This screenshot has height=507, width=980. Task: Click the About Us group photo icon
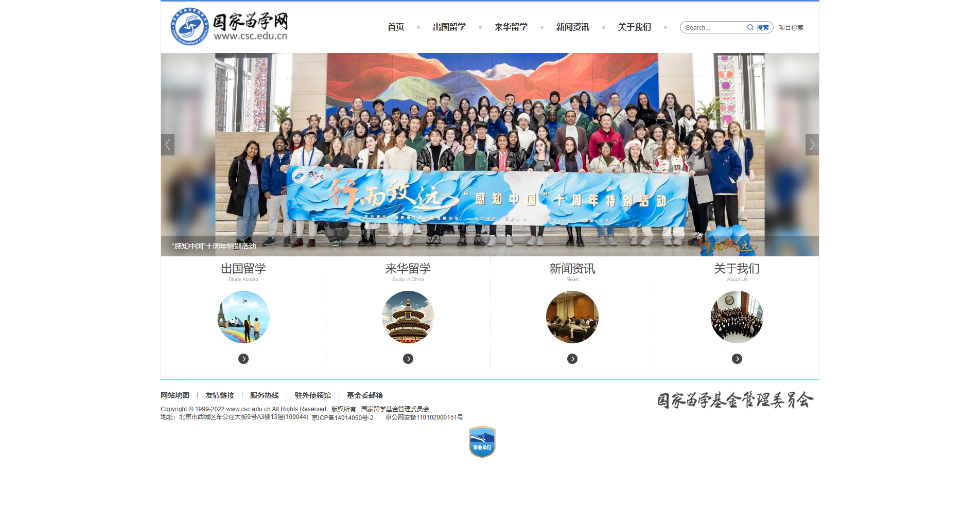[x=737, y=317]
